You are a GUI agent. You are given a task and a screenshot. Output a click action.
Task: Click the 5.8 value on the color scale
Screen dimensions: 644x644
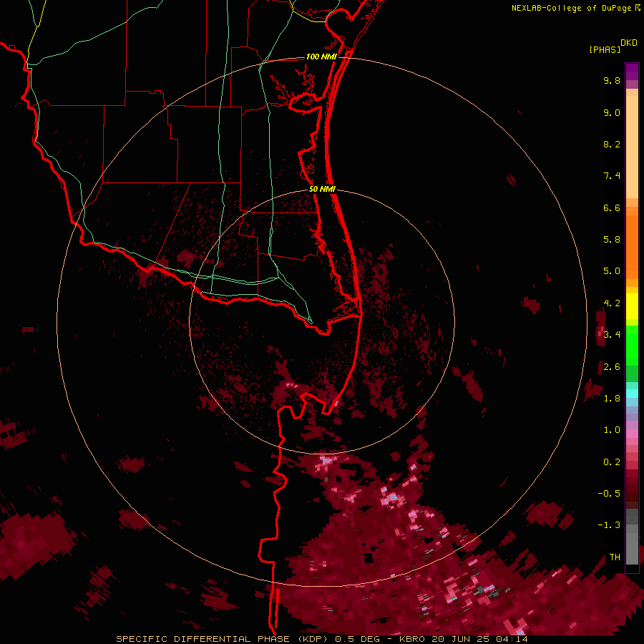(612, 240)
